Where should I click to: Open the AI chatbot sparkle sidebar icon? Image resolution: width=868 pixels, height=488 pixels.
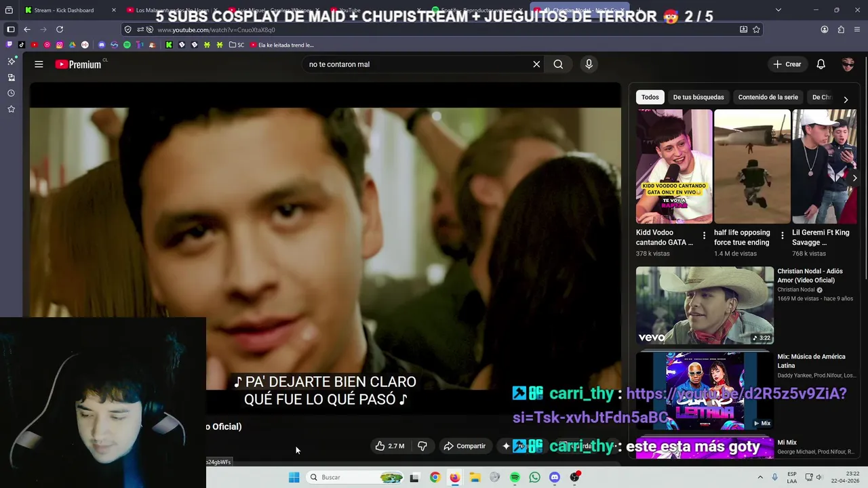click(x=11, y=61)
